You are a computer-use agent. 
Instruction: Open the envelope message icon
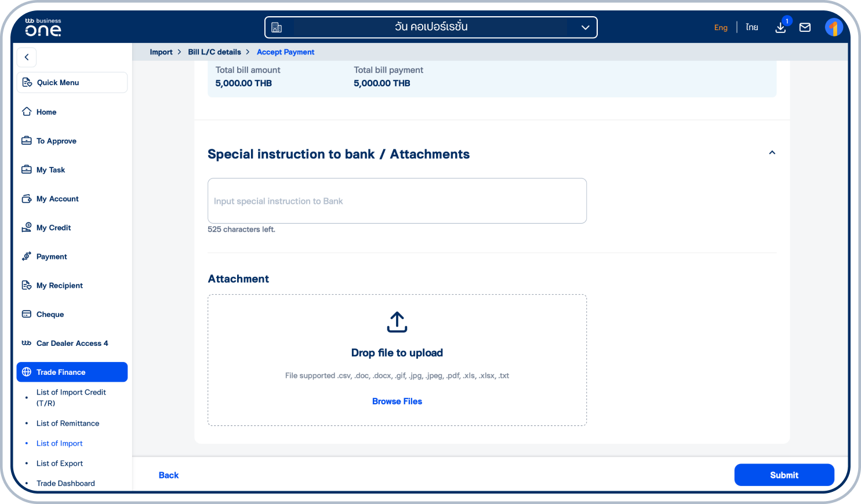[805, 27]
